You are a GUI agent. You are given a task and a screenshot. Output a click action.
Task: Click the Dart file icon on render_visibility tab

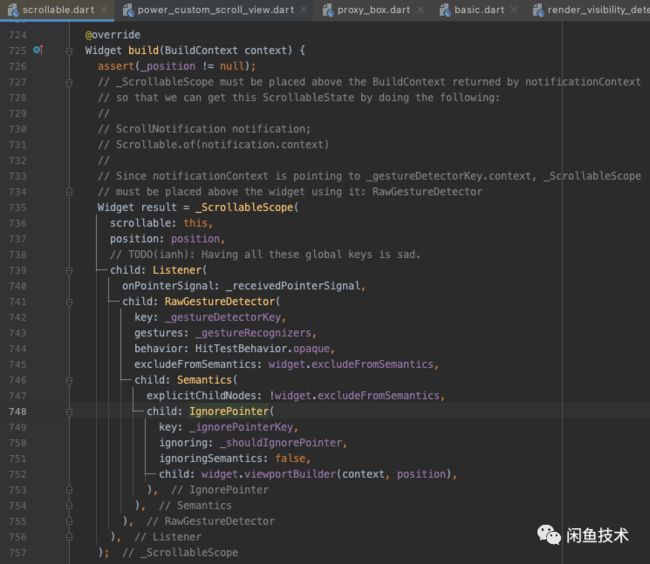(x=538, y=10)
